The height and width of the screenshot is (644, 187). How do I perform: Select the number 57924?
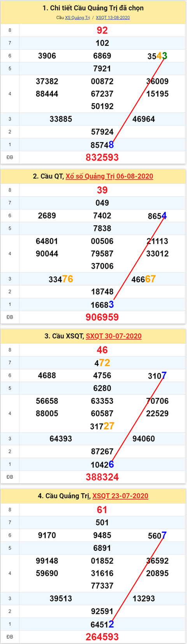[102, 132]
